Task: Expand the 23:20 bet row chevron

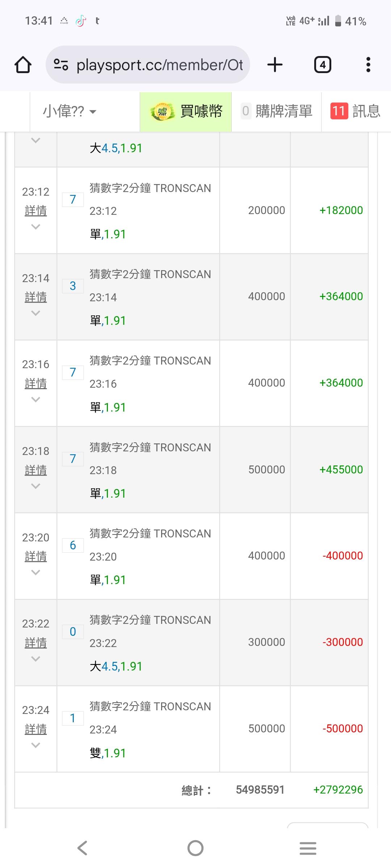Action: [35, 572]
